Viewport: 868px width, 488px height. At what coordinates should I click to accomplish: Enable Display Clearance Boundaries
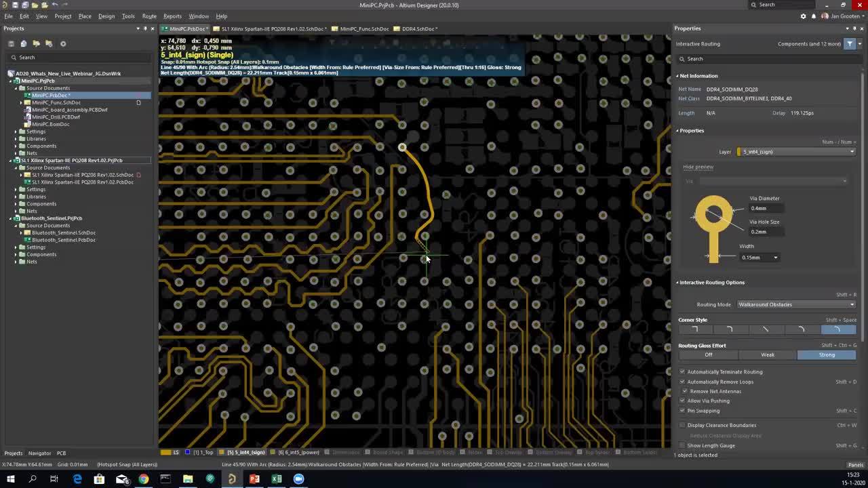point(682,425)
